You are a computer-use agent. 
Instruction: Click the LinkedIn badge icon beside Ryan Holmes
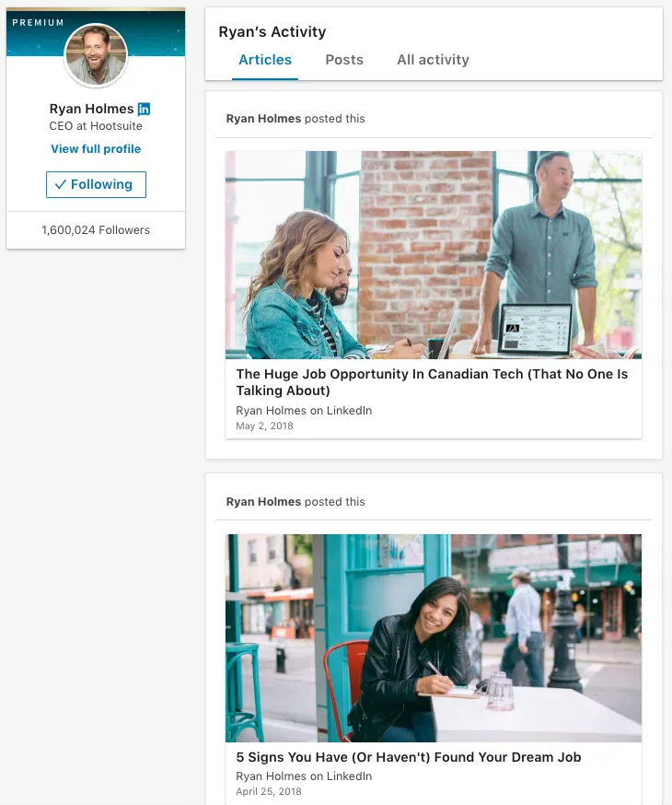[145, 109]
